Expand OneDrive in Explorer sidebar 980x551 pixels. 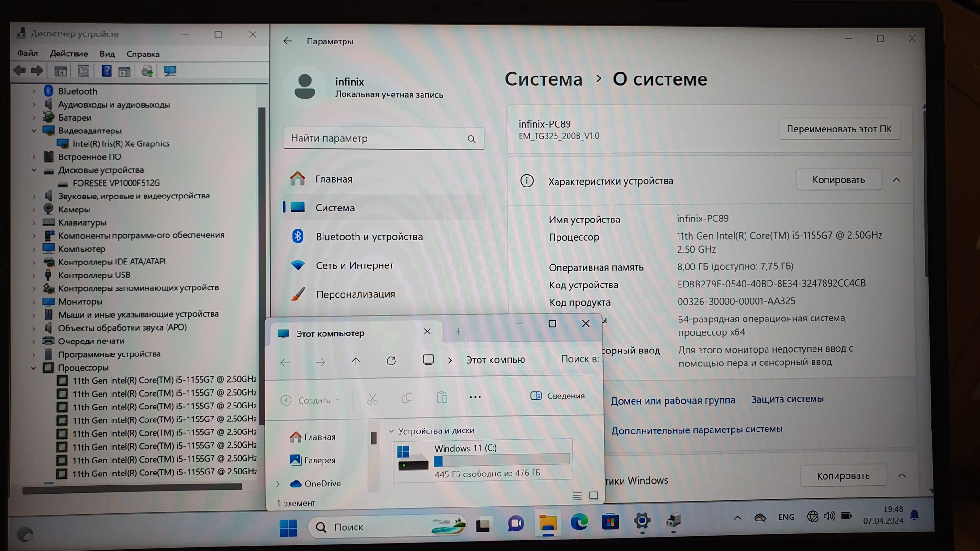tap(278, 484)
